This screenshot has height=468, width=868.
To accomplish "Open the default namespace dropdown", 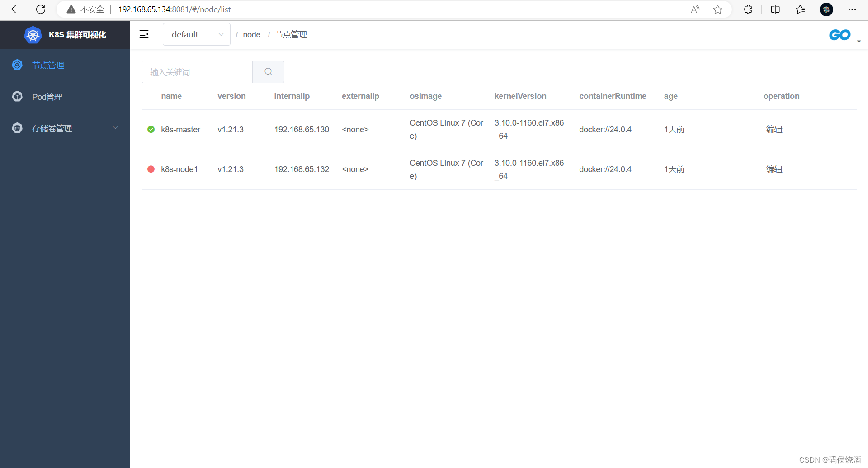I will 197,34.
